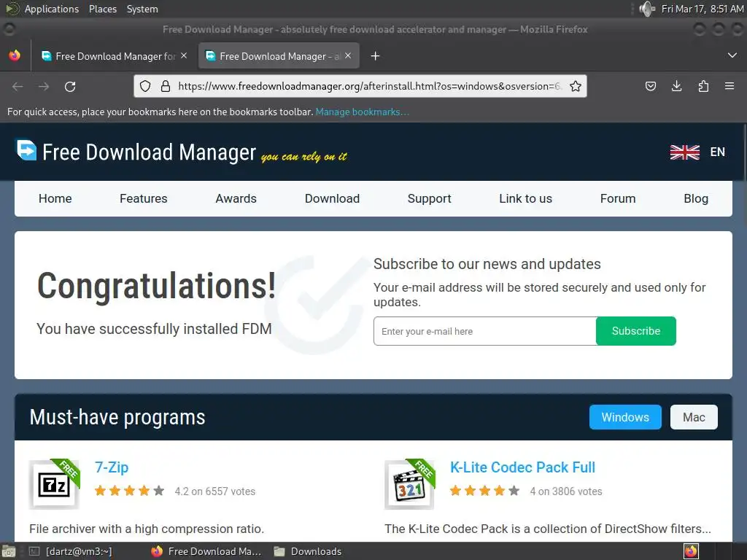Open the Firefox downloads panel
The image size is (747, 560).
tap(676, 86)
